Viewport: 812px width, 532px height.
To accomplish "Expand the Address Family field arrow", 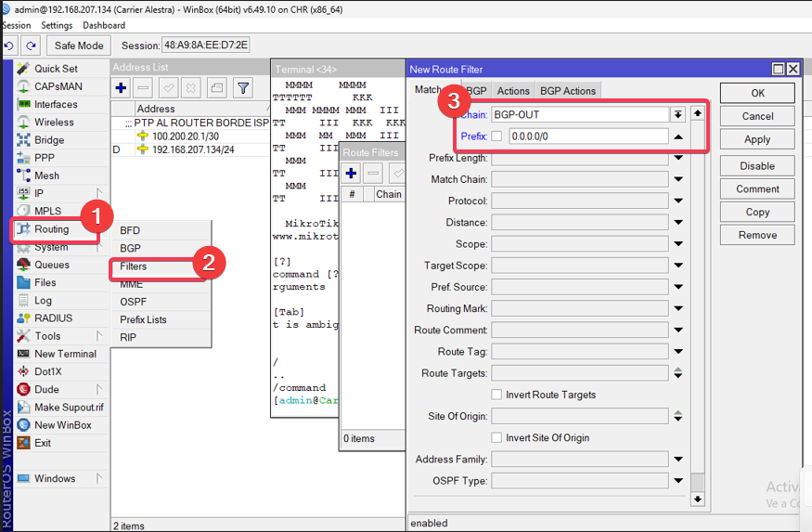I will tap(678, 460).
